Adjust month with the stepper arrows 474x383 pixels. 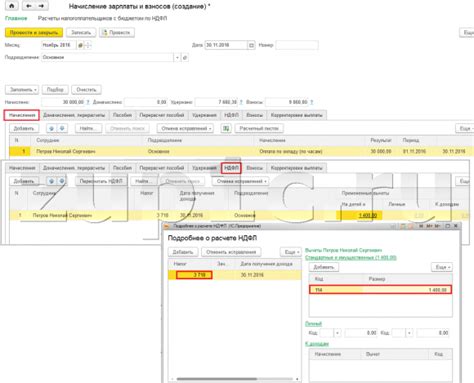(x=88, y=45)
